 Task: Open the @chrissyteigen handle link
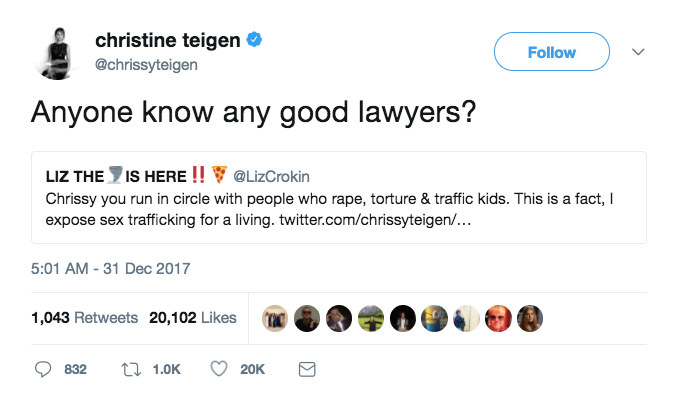146,65
